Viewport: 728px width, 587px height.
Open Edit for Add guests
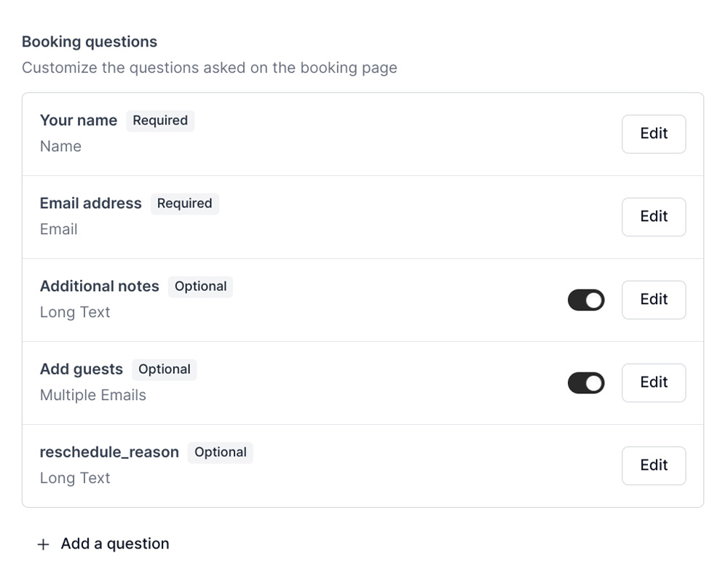pyautogui.click(x=654, y=383)
